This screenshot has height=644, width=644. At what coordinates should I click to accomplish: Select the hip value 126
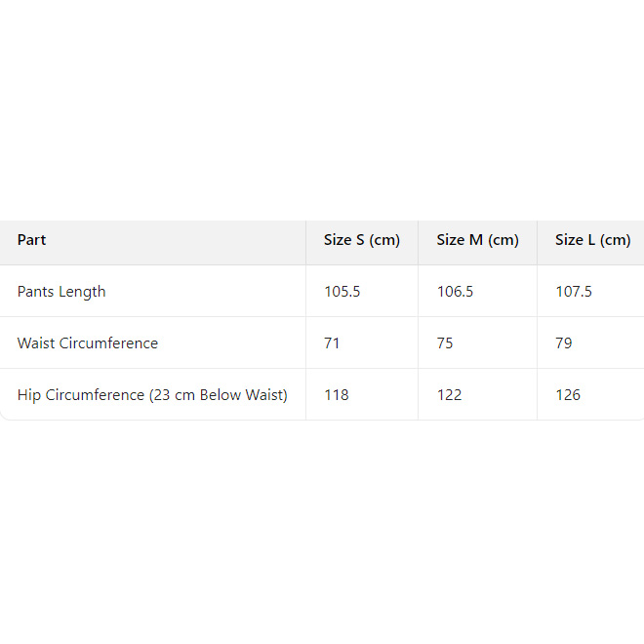[567, 395]
